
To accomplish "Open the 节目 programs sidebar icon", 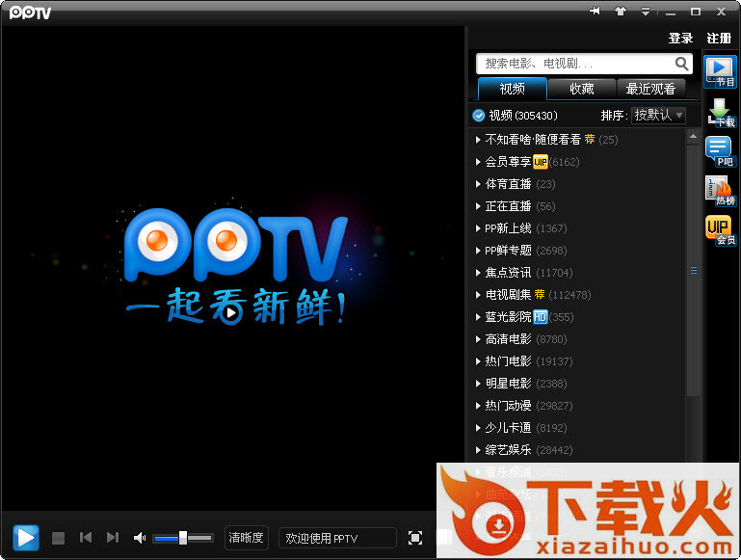I will [720, 72].
